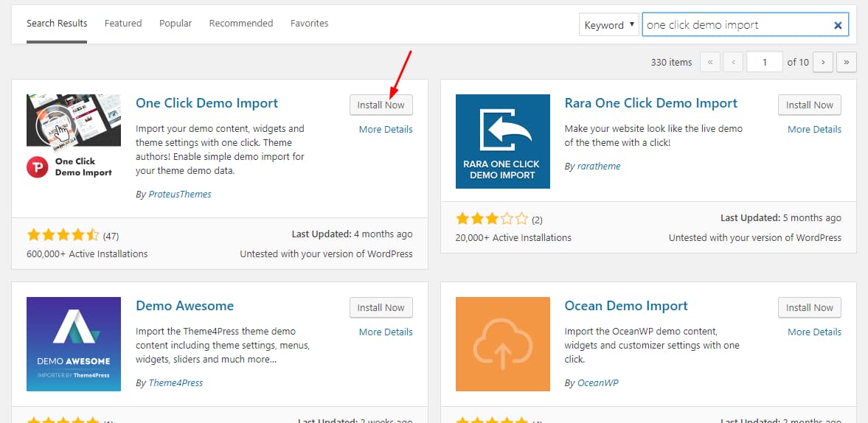Open the Theme4Press author link

[176, 382]
